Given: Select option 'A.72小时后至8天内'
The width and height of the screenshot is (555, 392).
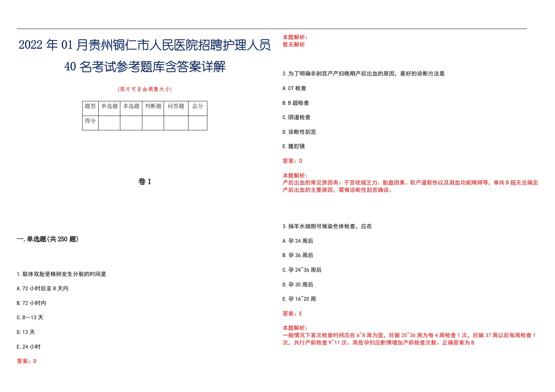Looking at the screenshot, I should pyautogui.click(x=43, y=289).
